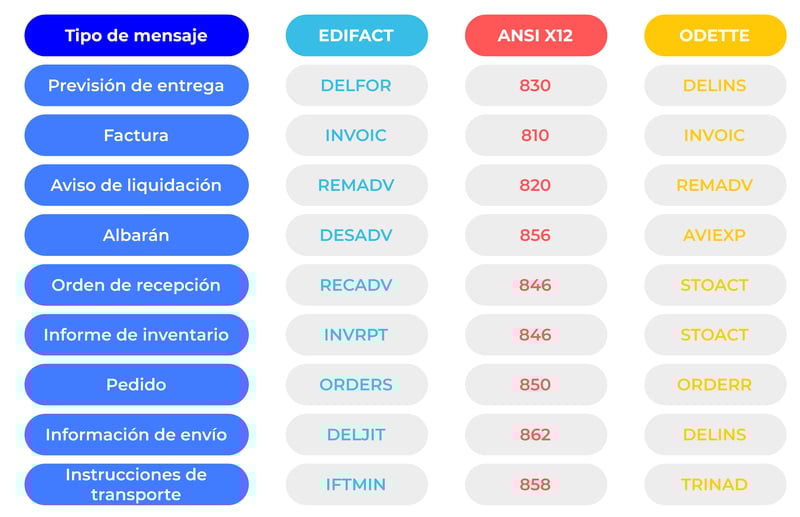Open 'Instrucciones de transporte' row label
Viewport: 800px width, 517px height.
click(x=136, y=484)
